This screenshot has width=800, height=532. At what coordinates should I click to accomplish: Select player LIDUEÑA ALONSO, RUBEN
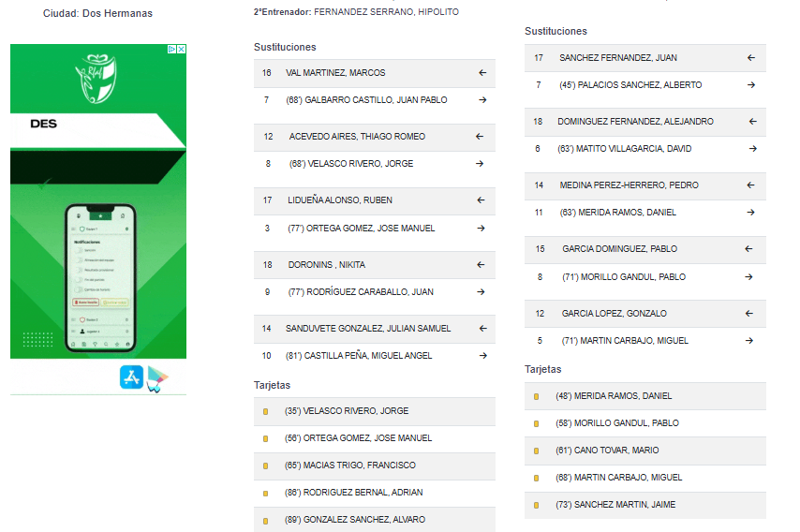click(340, 199)
